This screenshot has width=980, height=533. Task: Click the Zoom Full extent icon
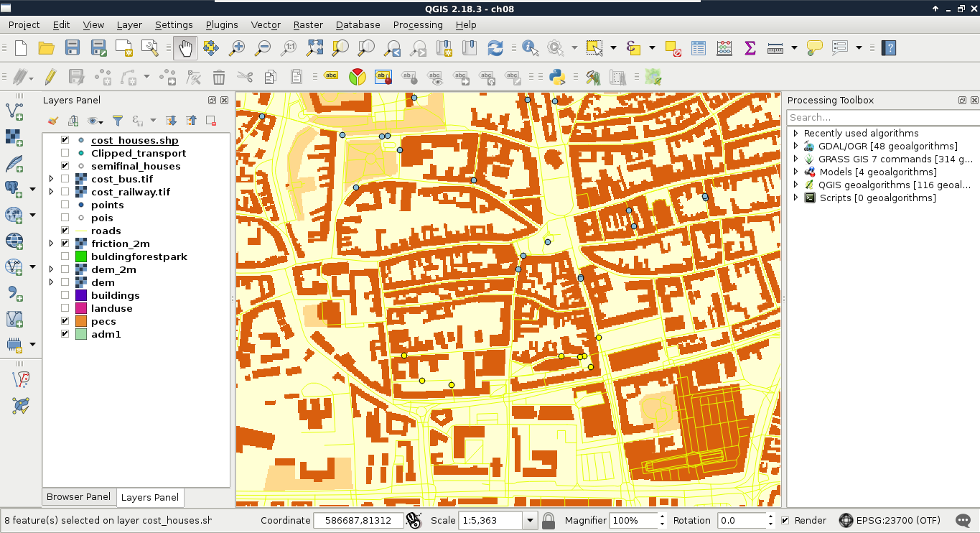pos(314,48)
